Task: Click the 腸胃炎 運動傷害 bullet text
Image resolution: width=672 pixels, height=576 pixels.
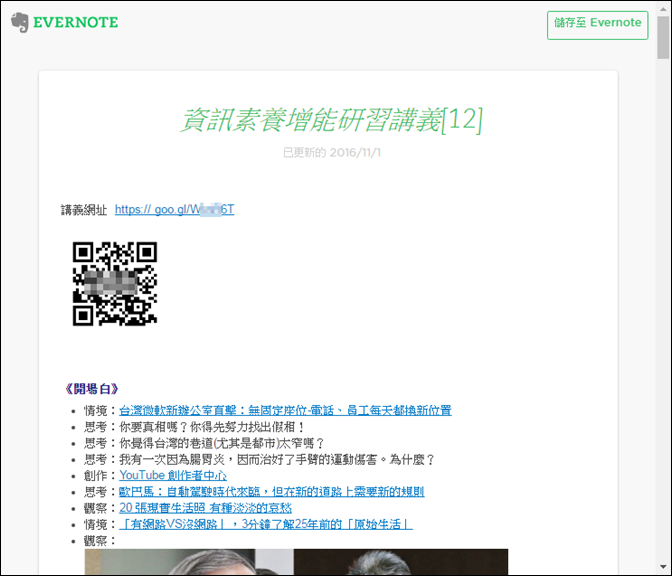Action: 277,459
